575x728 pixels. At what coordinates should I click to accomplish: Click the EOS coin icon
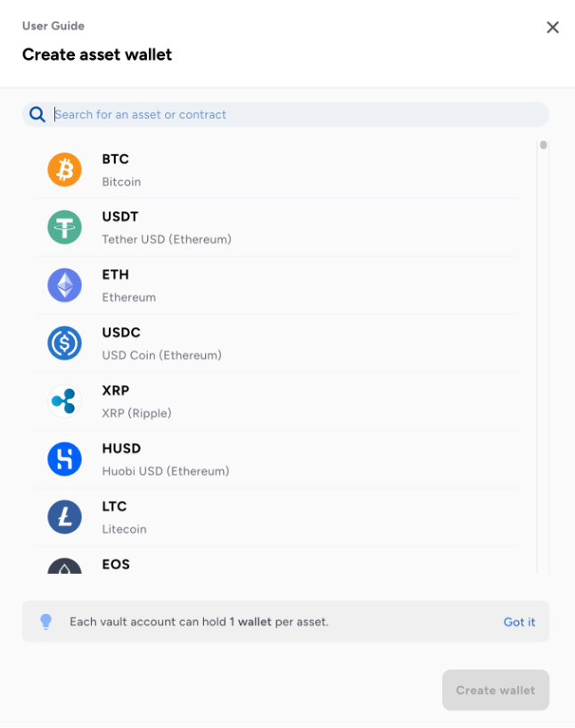(x=64, y=567)
